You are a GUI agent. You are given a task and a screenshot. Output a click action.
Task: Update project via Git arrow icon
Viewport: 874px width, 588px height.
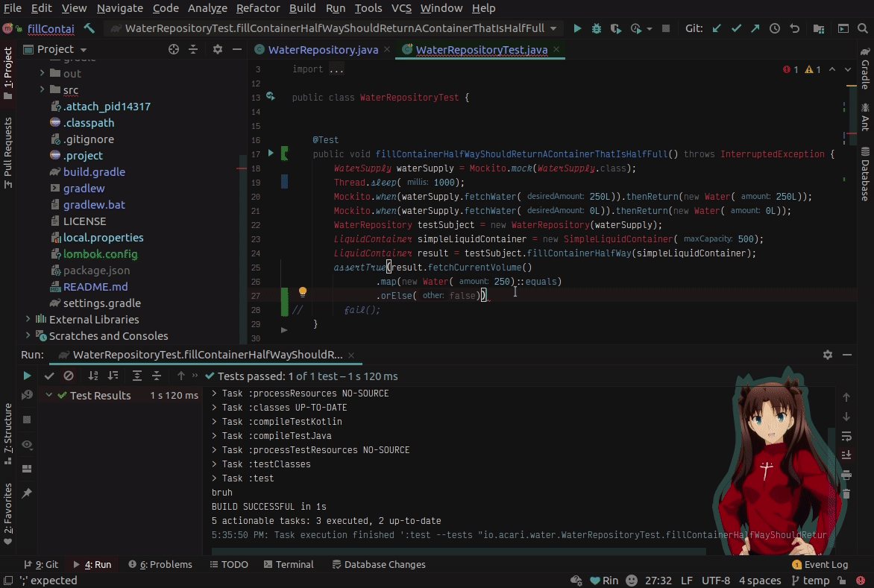coord(717,28)
